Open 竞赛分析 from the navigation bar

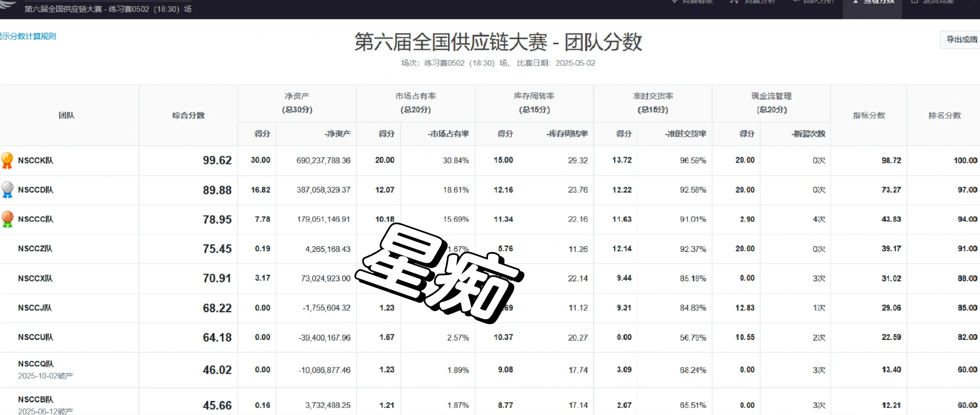pyautogui.click(x=753, y=2)
